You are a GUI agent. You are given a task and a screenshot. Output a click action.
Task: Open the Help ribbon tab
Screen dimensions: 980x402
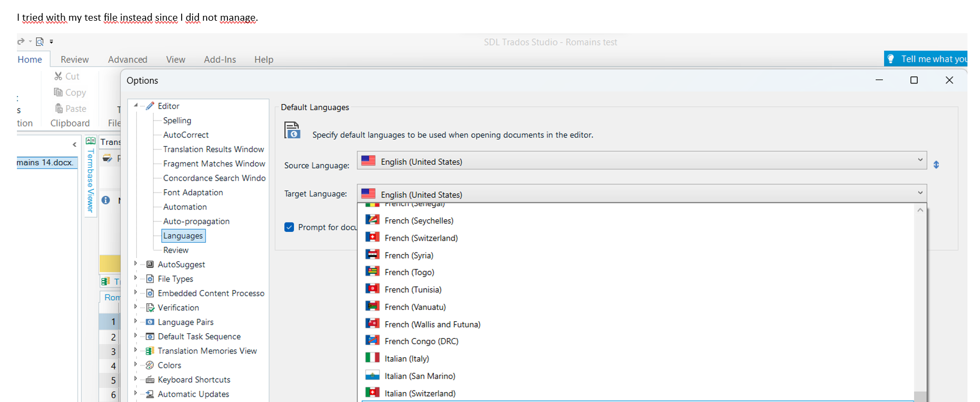264,59
